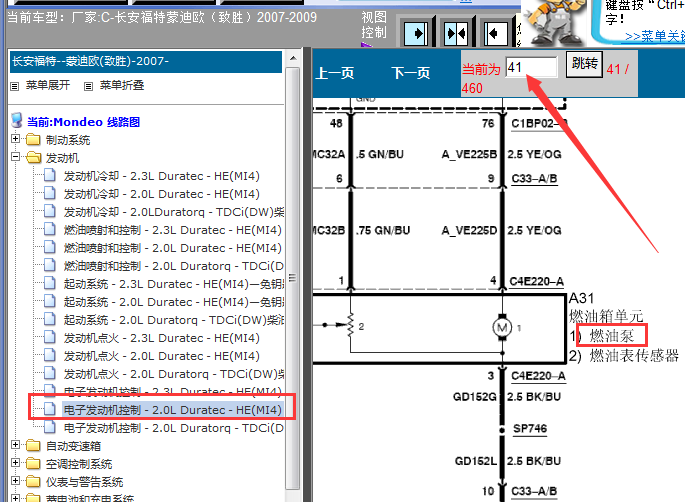Click the 空调控制系统 folder label
Screen dimensions: 685x502
tap(79, 464)
